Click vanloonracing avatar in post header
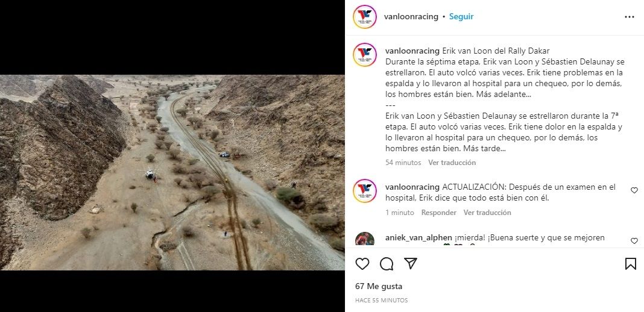Screen dimensions: 644x312 365,17
